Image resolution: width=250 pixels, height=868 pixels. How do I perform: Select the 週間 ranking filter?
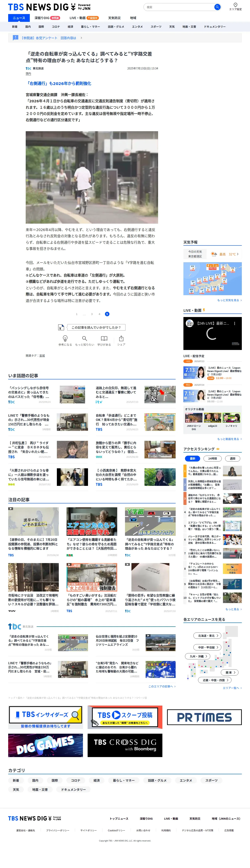click(x=232, y=458)
